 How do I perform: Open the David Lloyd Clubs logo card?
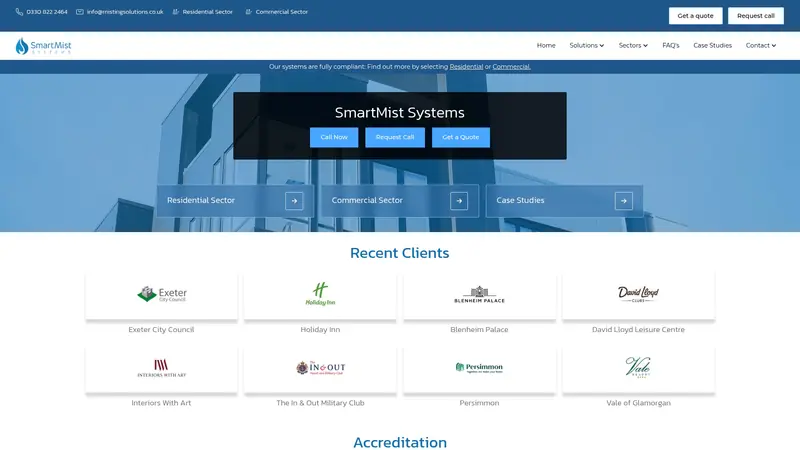tap(638, 295)
